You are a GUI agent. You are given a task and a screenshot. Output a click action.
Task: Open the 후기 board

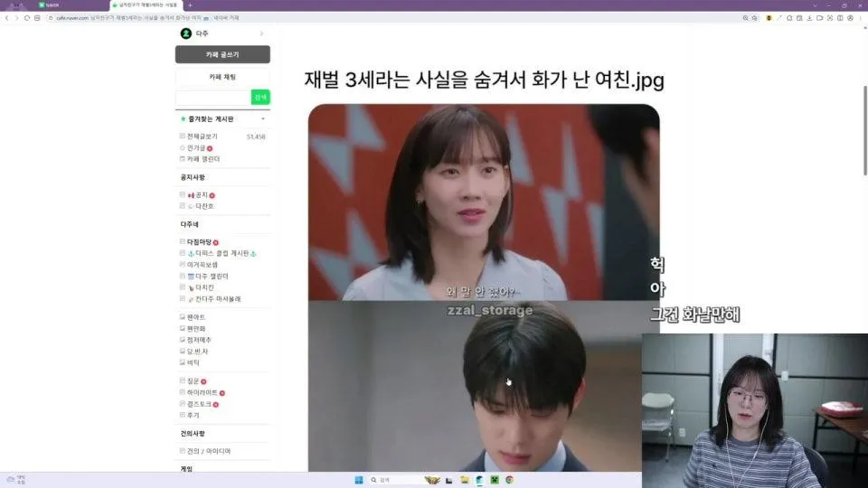pyautogui.click(x=193, y=415)
